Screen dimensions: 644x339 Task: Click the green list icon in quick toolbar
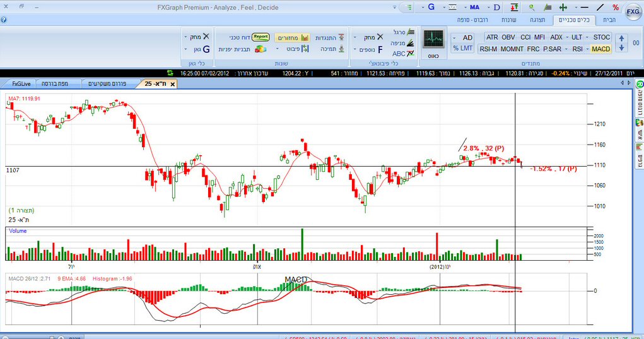[409, 8]
